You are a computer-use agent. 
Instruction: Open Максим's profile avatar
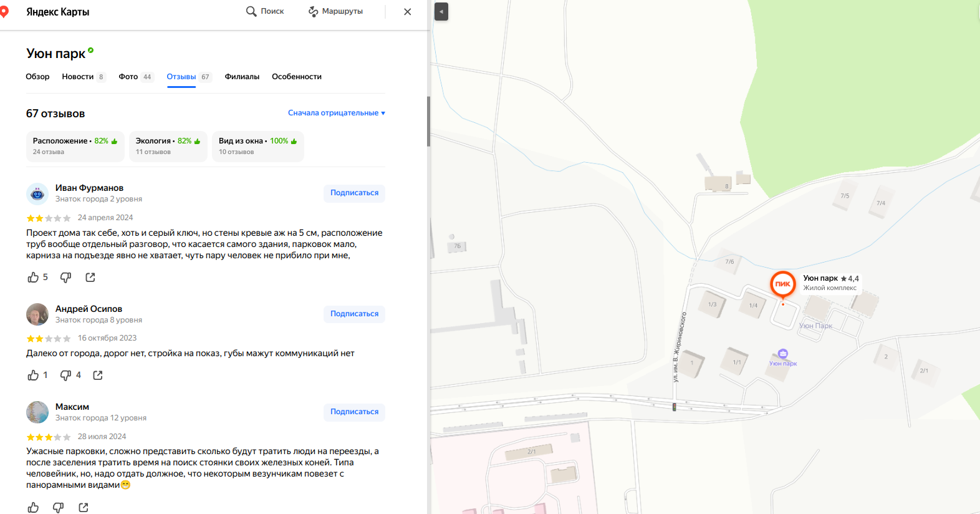37,412
